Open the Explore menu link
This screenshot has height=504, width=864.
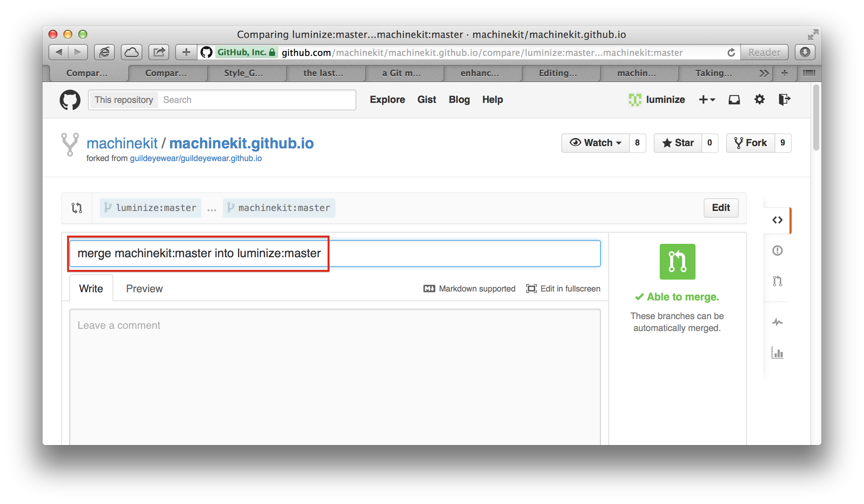(x=387, y=100)
